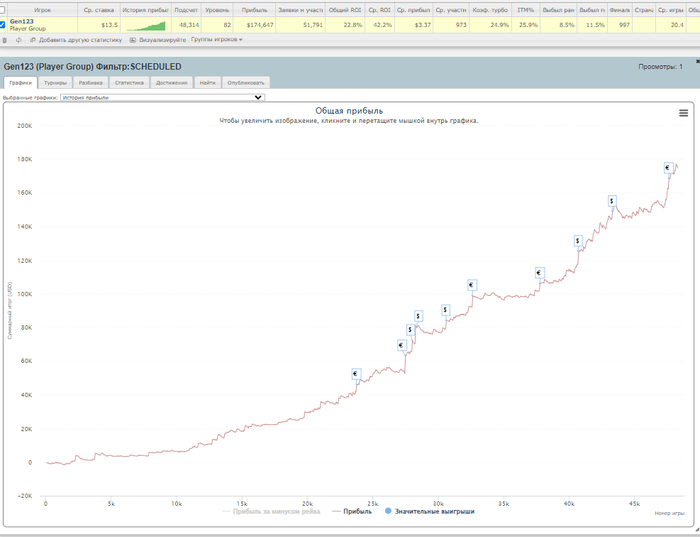Toggle the select-all checkbox in table header
Screen dimensions: 700x537
pyautogui.click(x=2, y=10)
